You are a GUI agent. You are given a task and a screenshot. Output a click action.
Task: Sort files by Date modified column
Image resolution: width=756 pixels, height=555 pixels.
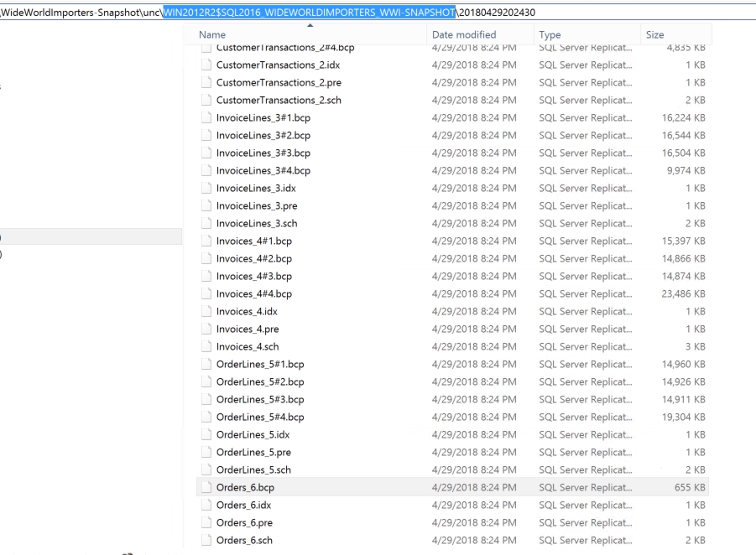464,34
